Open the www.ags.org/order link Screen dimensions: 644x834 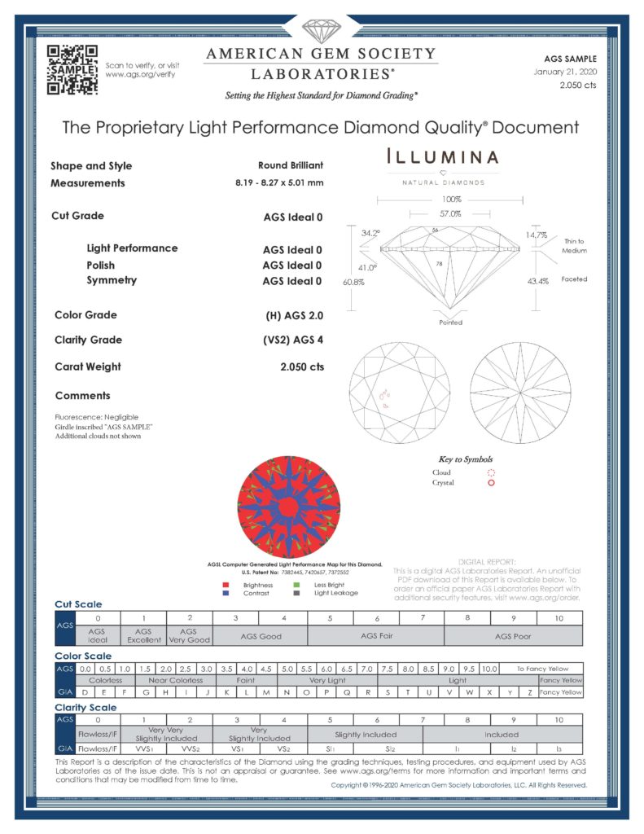[x=544, y=597]
